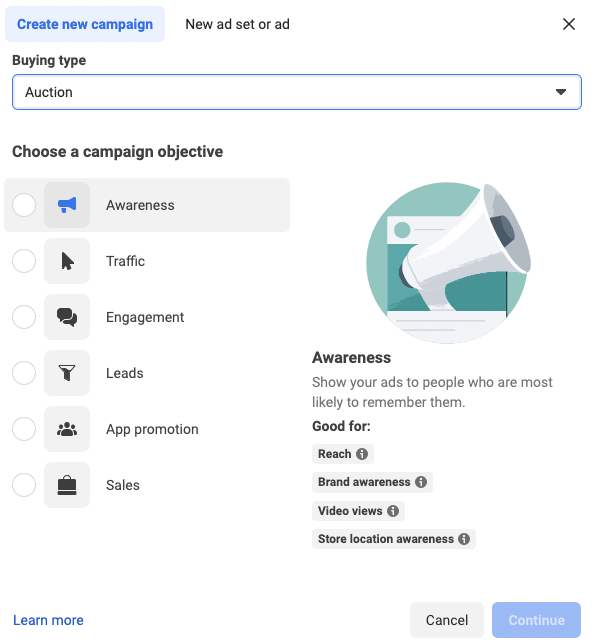Show the info icon beside Video views
593x643 pixels.
393,511
